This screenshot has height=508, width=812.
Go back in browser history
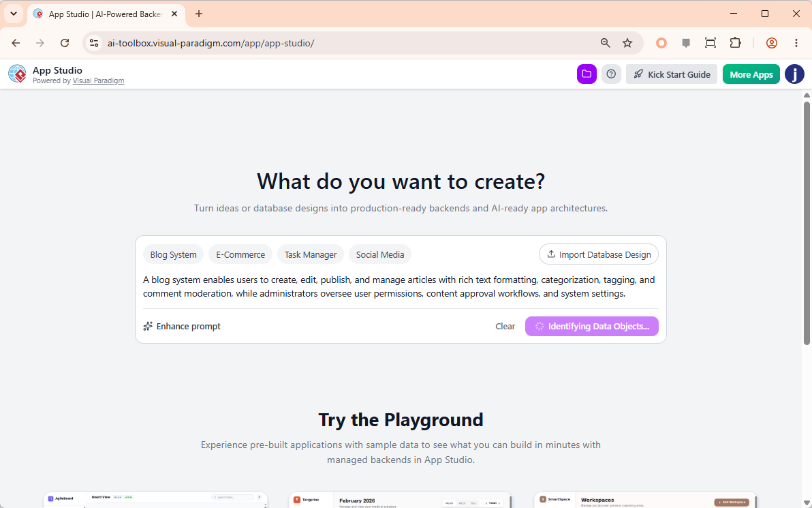point(16,43)
